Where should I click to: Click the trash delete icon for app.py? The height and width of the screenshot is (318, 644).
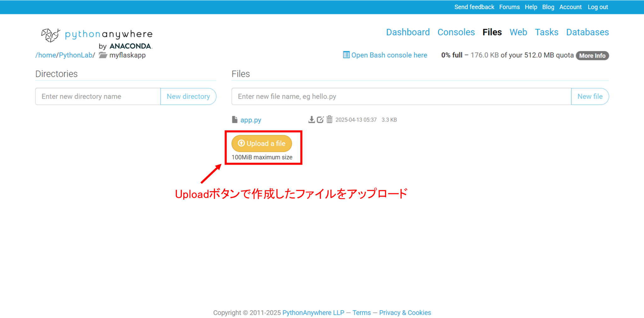[x=329, y=120]
